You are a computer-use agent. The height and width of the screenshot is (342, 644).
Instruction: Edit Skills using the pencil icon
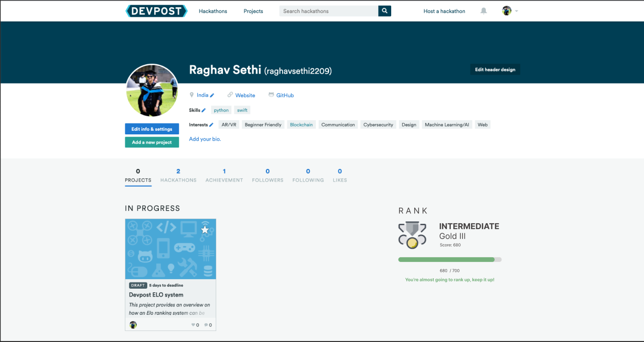(x=204, y=110)
